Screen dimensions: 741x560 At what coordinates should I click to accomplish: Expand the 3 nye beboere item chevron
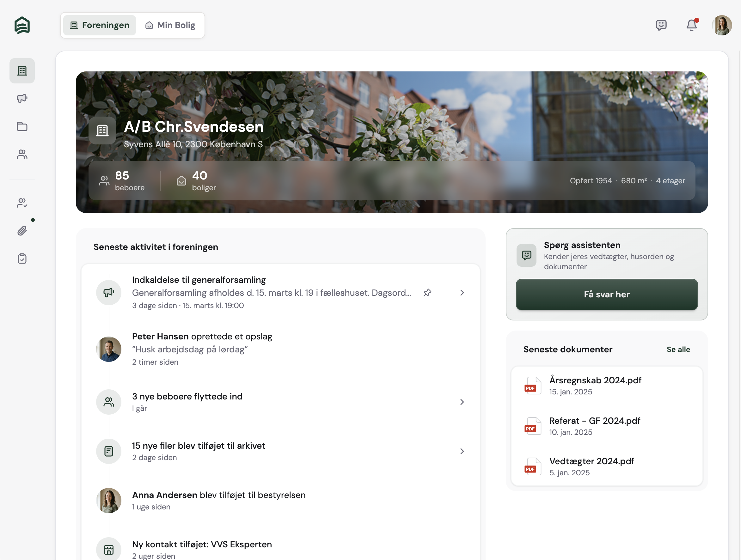[x=462, y=402]
